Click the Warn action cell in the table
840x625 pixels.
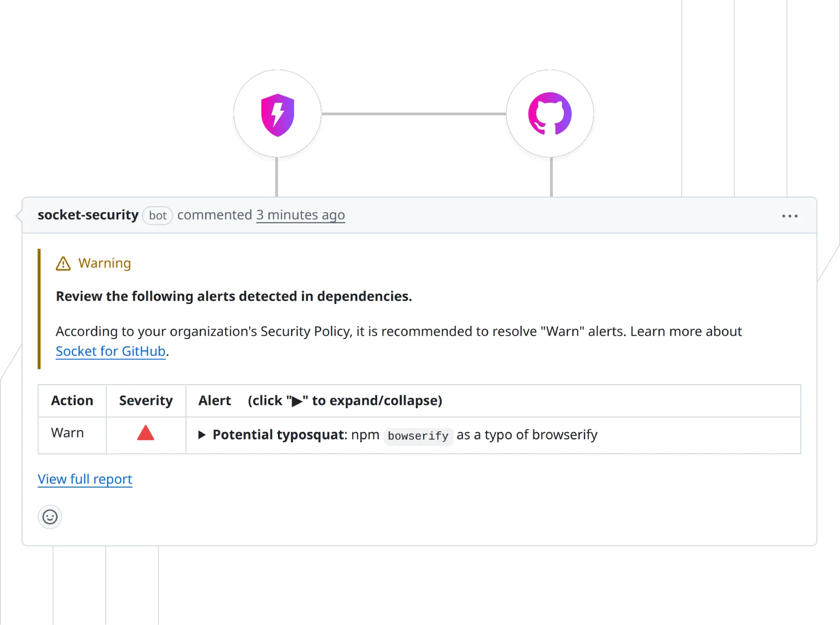(67, 433)
